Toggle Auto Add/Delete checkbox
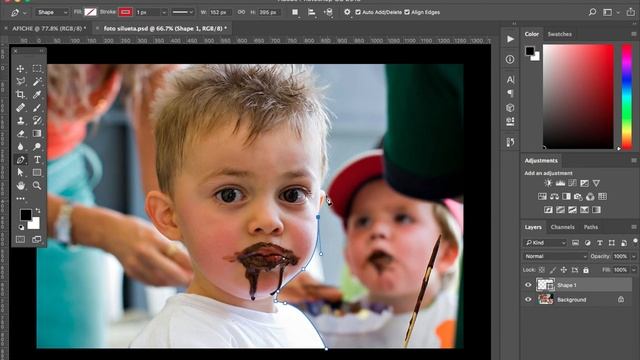 [x=358, y=12]
